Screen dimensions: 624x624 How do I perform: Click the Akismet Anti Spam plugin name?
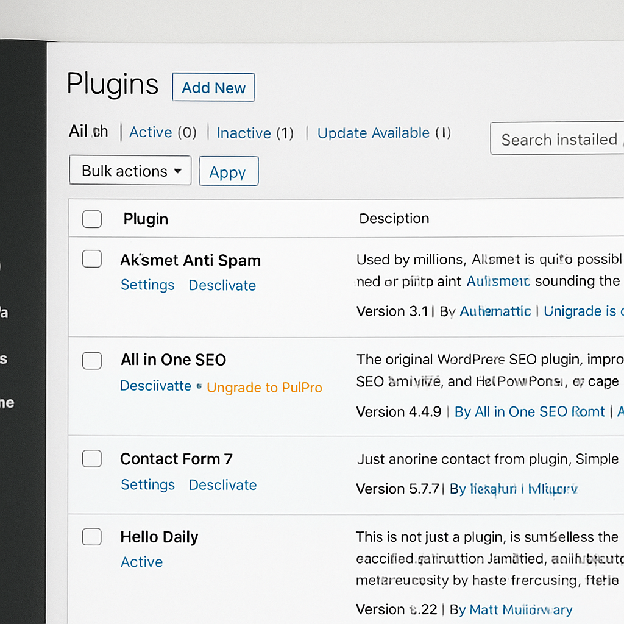point(191,260)
